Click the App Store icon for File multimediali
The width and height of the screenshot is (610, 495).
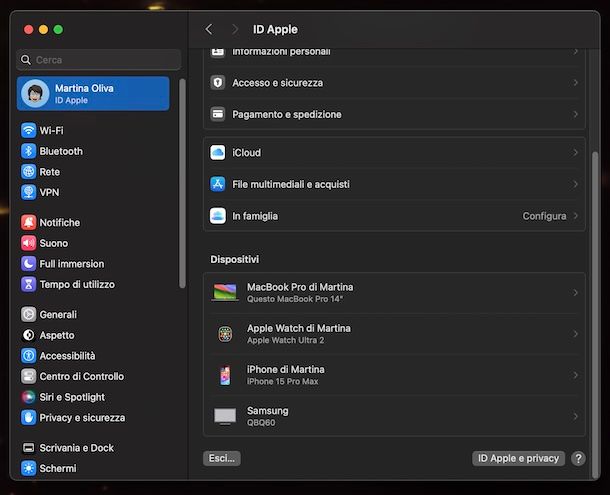(x=217, y=184)
